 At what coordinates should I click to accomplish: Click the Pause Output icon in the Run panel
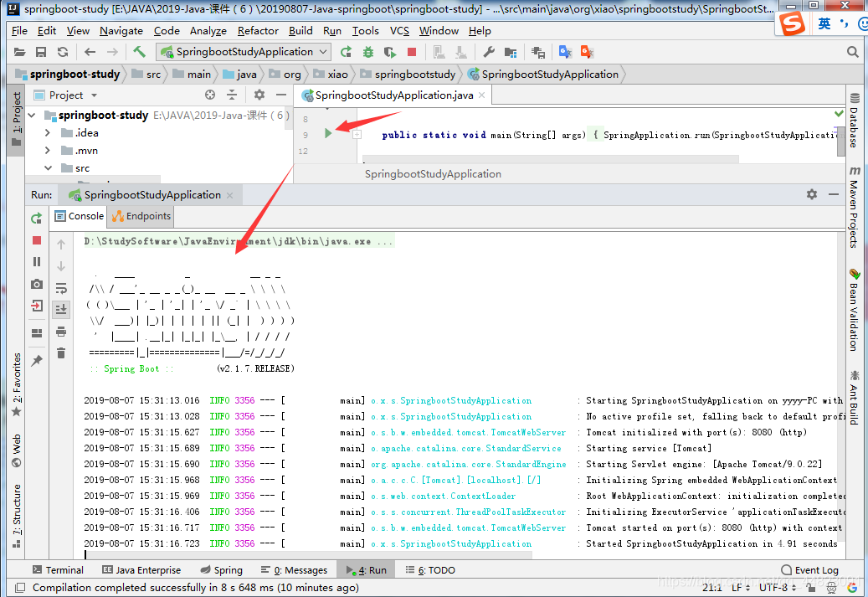37,262
